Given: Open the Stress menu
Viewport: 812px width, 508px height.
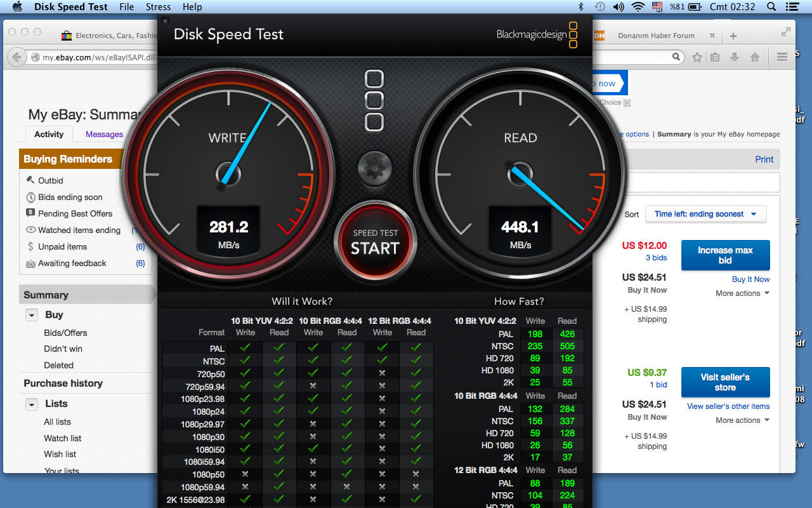Looking at the screenshot, I should [x=158, y=7].
